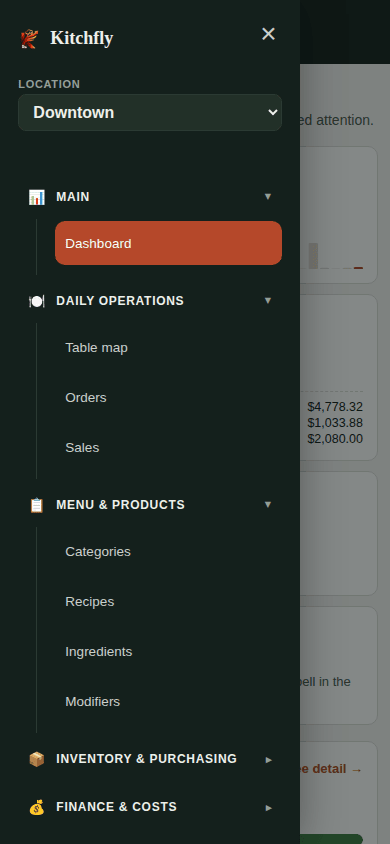Click the Daily Operations plate icon

pyautogui.click(x=37, y=301)
